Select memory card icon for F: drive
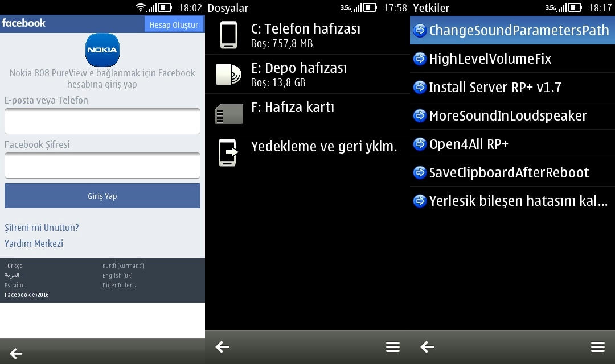The width and height of the screenshot is (615, 364). 229,113
